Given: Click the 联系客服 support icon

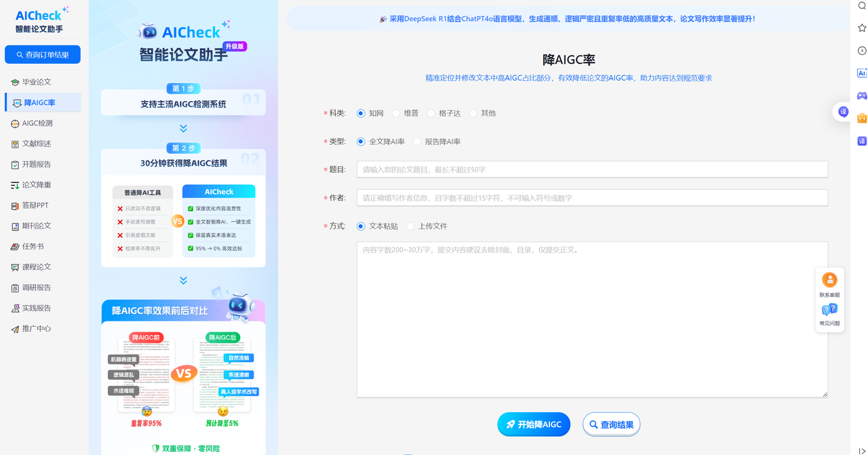Looking at the screenshot, I should click(829, 280).
